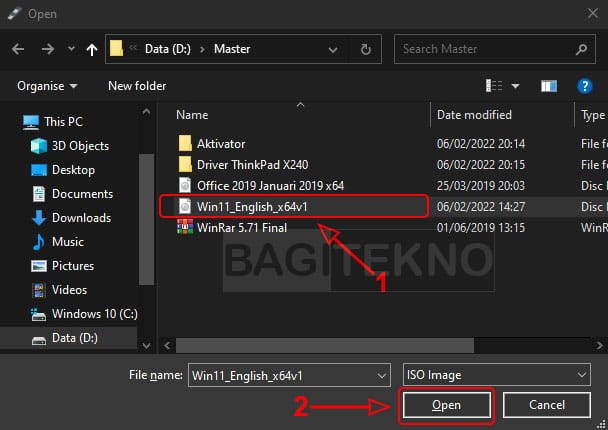The image size is (608, 430).
Task: Click date 01/06/2019 13:15
Action: (481, 228)
